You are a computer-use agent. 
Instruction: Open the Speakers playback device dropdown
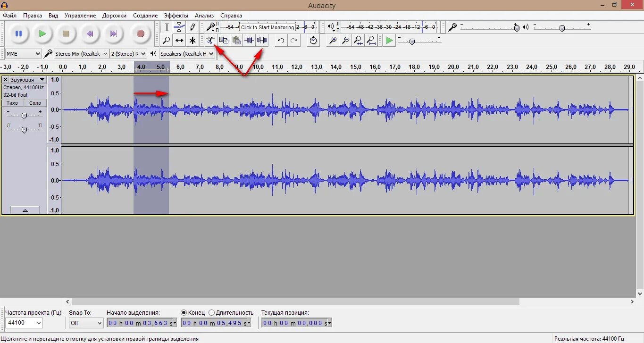(x=187, y=54)
